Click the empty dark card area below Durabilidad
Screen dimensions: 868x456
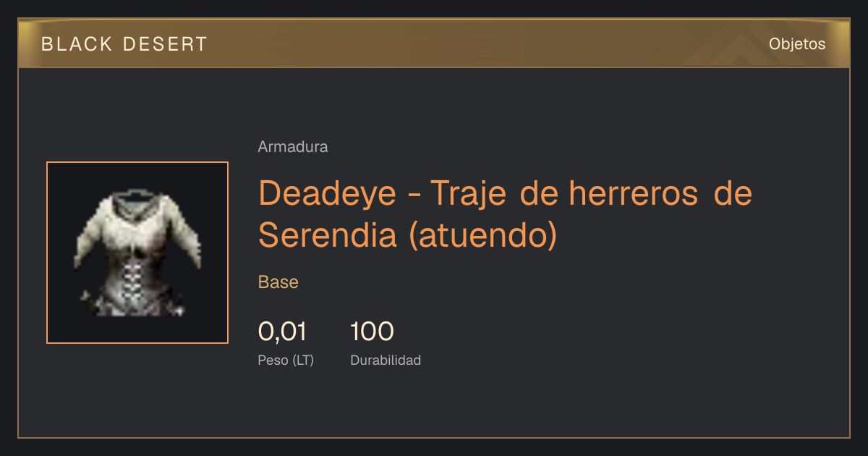pyautogui.click(x=434, y=405)
